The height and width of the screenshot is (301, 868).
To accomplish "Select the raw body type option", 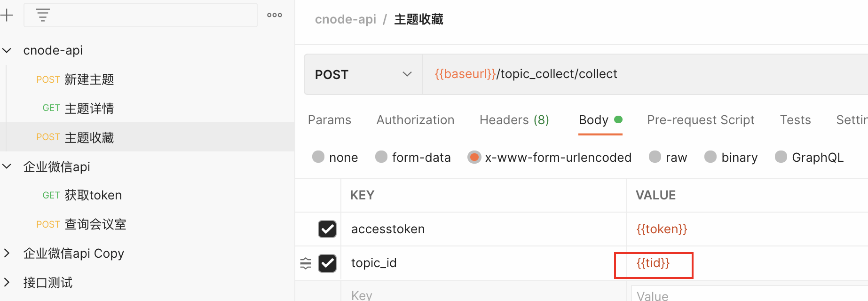I will coord(655,157).
